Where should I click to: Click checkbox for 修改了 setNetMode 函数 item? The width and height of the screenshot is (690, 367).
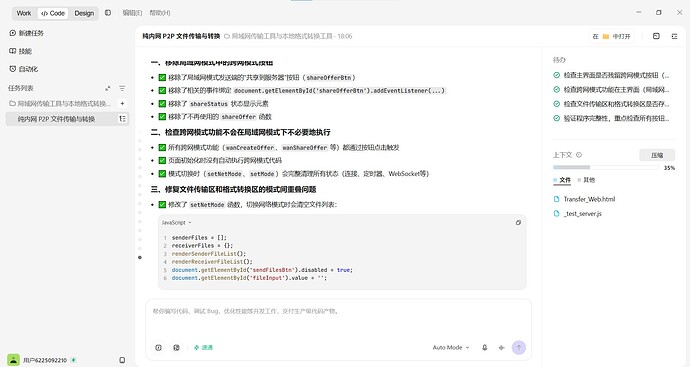[162, 204]
